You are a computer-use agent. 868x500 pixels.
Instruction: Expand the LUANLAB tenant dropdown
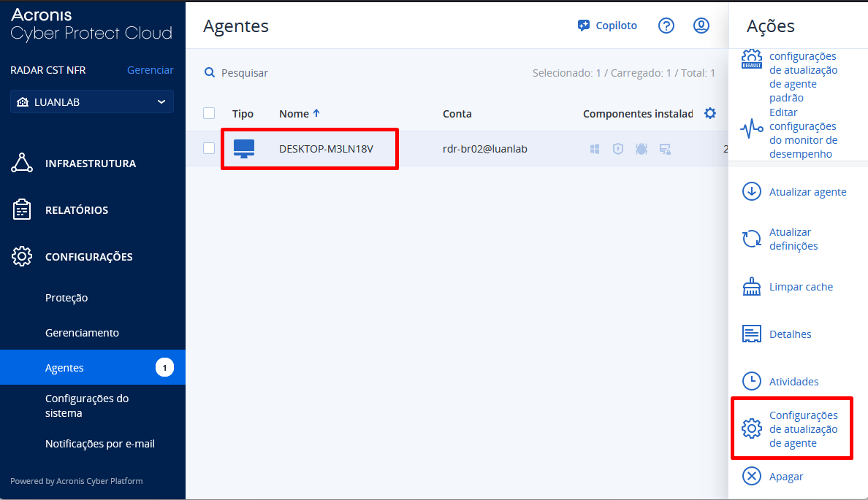(92, 102)
